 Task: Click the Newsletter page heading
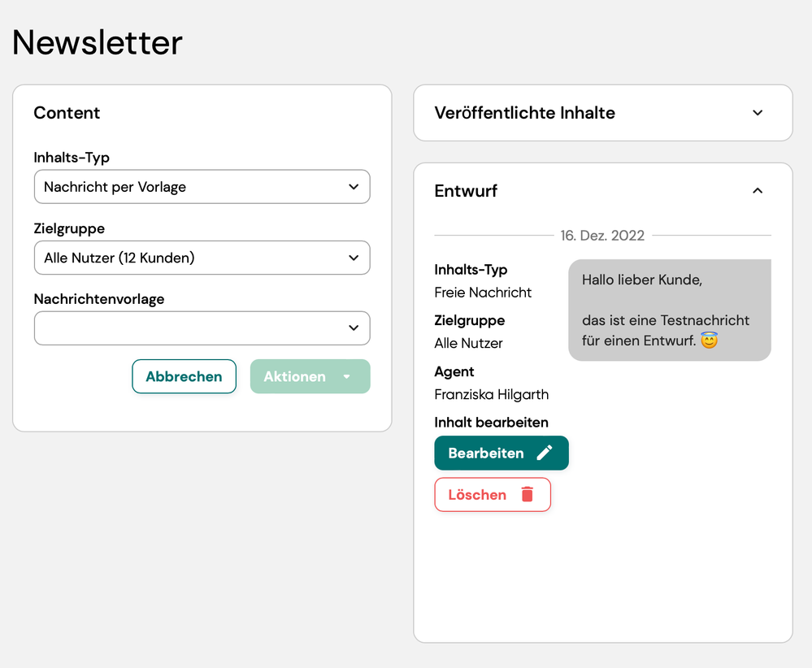pos(98,42)
